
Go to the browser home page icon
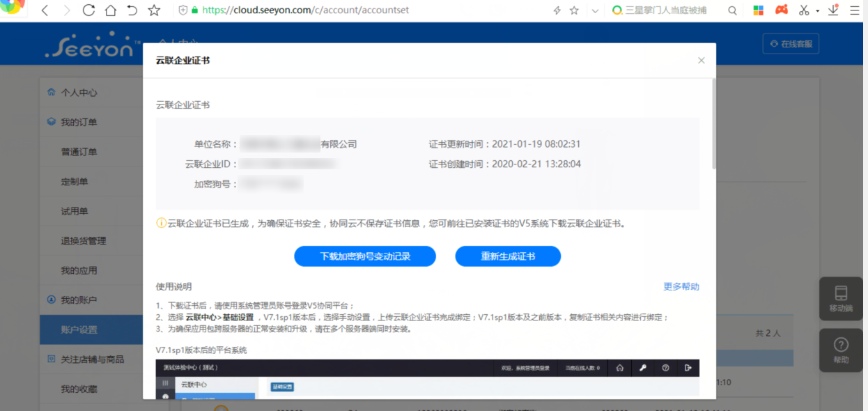pos(110,10)
